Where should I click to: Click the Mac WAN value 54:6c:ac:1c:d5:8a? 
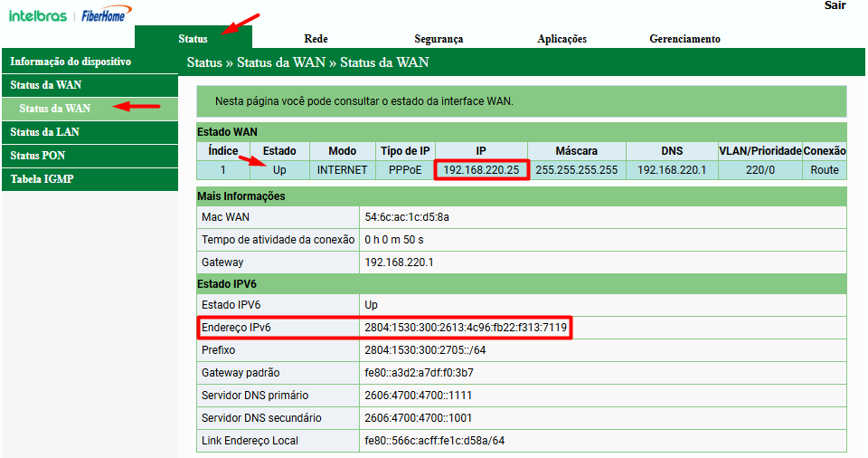(407, 217)
